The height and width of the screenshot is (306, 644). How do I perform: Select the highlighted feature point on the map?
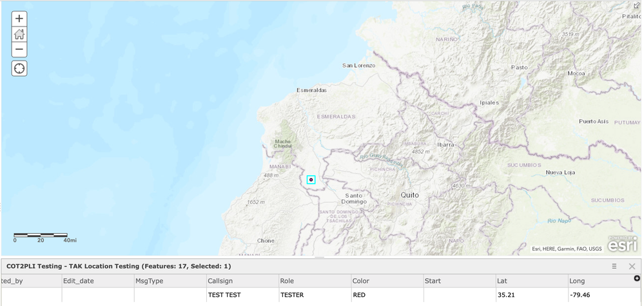click(311, 180)
